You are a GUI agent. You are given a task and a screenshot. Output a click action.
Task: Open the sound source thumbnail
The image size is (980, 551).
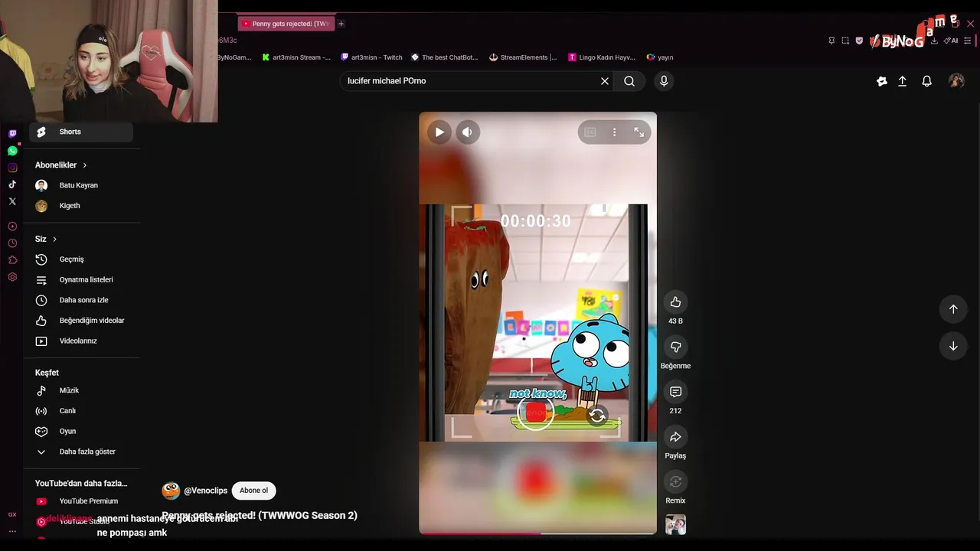tap(675, 524)
